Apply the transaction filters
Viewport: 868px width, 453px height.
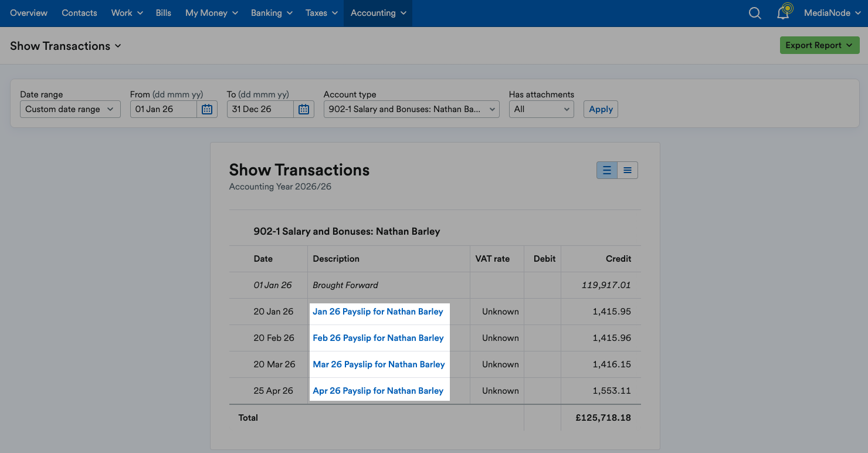coord(601,109)
